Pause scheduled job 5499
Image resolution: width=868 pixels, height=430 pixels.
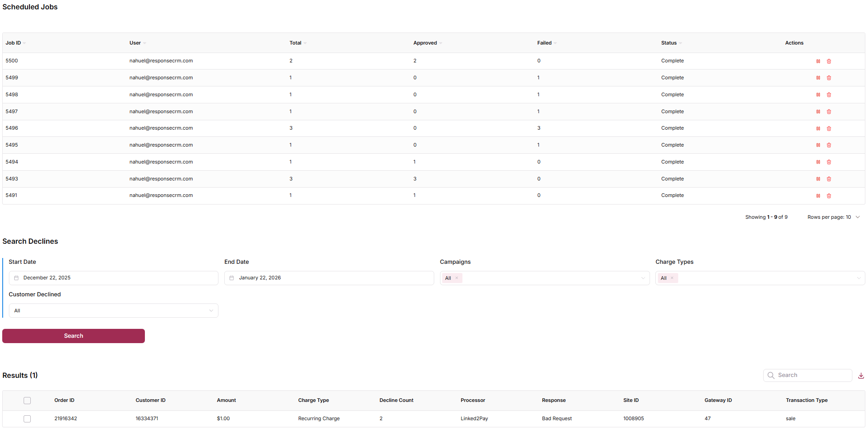click(818, 78)
